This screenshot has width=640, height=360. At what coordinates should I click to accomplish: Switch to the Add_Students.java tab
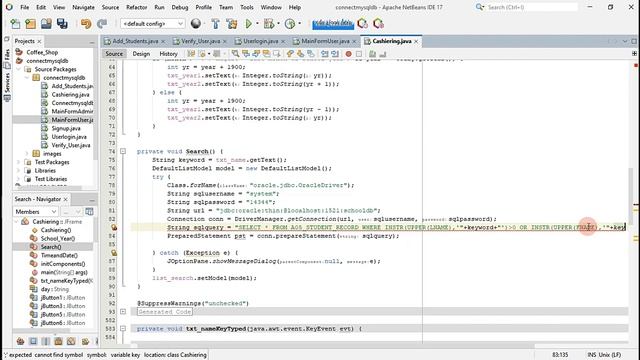pos(135,41)
